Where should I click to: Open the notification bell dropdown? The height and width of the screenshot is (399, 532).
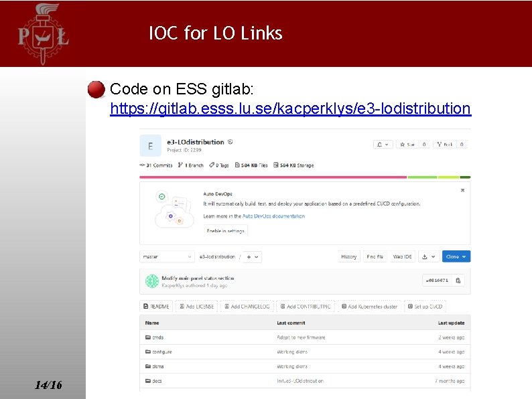[x=383, y=145]
